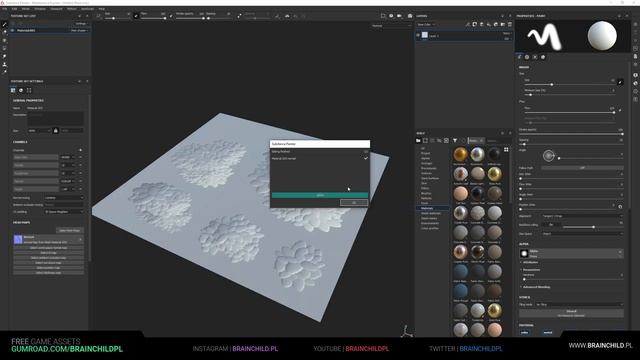Select the Smudge tool in left toolbar
Viewport: 640px width, 360px height.
(x=4, y=56)
